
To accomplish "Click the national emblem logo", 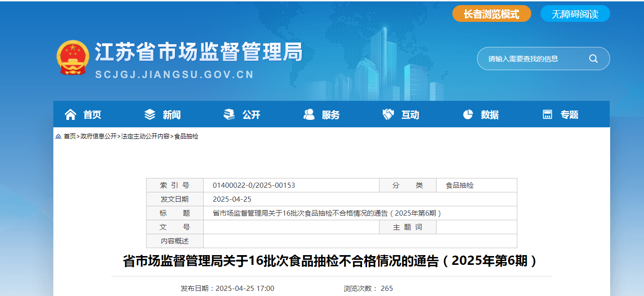I will click(x=73, y=57).
